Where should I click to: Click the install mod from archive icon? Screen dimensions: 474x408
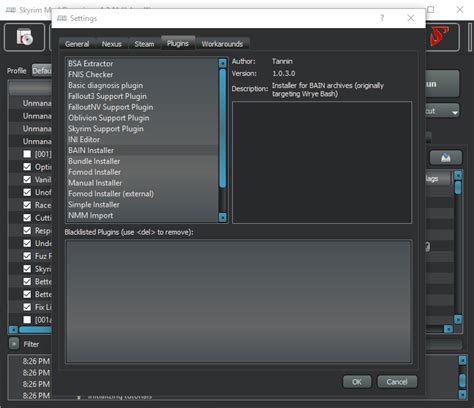[x=25, y=37]
